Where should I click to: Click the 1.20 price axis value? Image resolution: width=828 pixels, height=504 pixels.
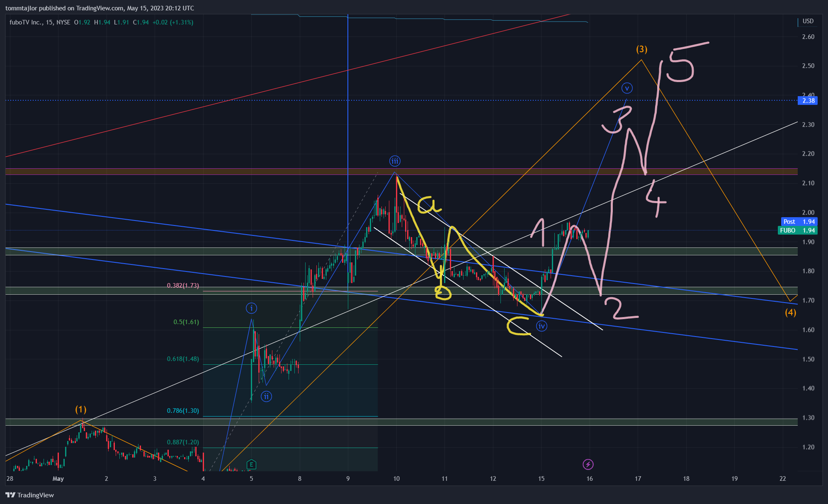click(x=808, y=447)
